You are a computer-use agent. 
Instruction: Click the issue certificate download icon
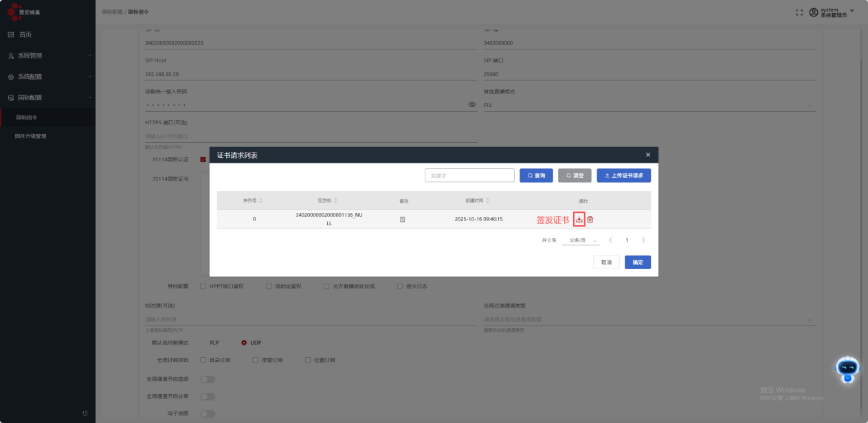[579, 219]
